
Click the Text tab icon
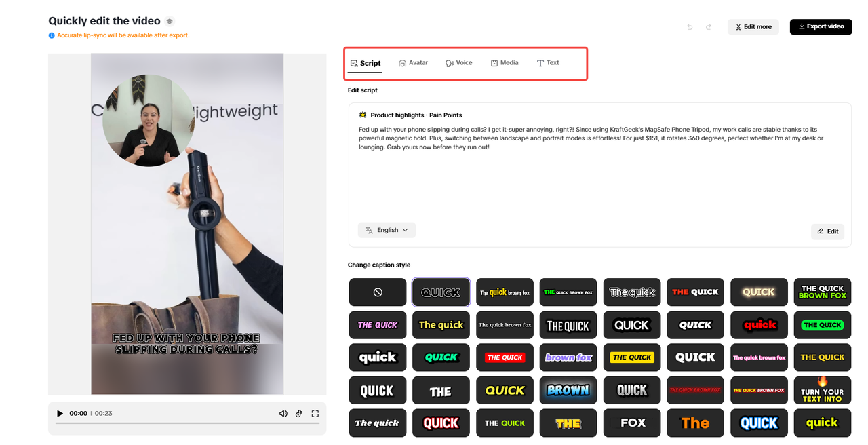(539, 62)
